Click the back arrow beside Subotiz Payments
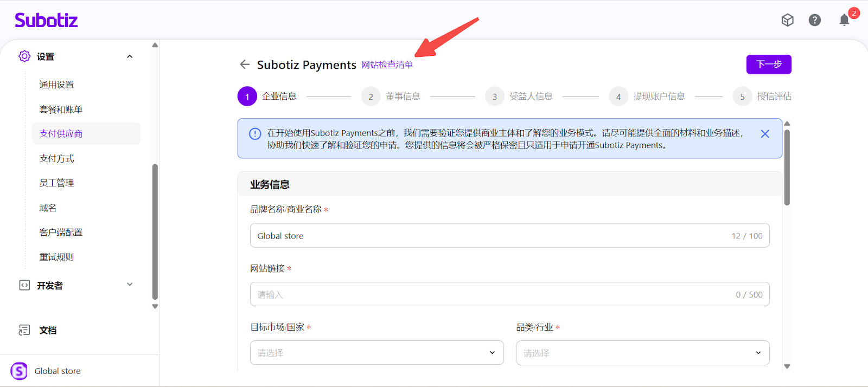 [x=245, y=64]
